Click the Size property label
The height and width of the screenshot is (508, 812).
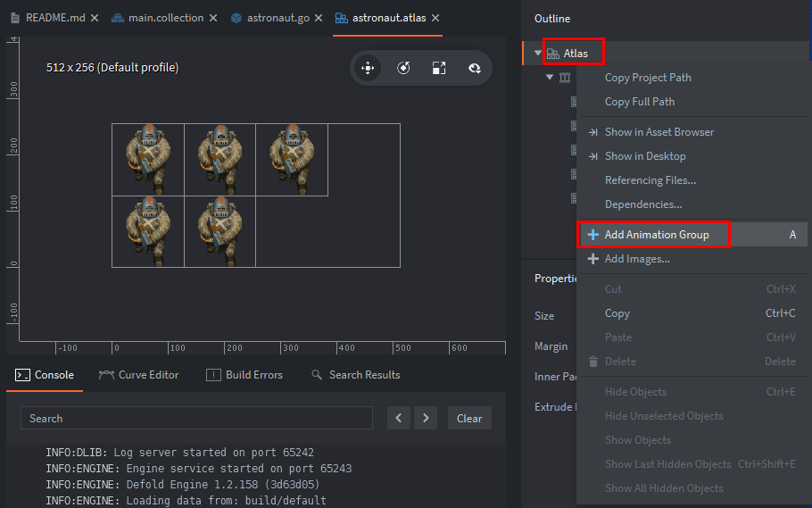544,316
